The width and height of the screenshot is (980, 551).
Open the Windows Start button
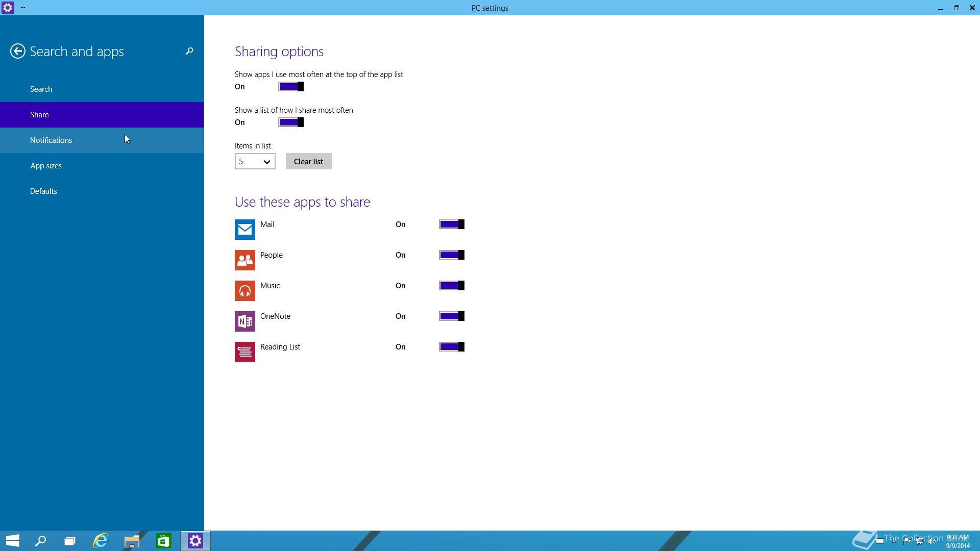(12, 541)
